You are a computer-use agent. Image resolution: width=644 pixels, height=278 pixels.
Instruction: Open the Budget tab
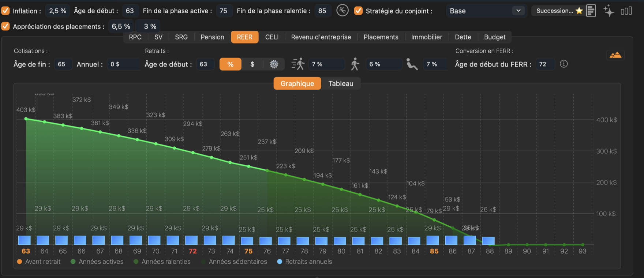(x=495, y=37)
